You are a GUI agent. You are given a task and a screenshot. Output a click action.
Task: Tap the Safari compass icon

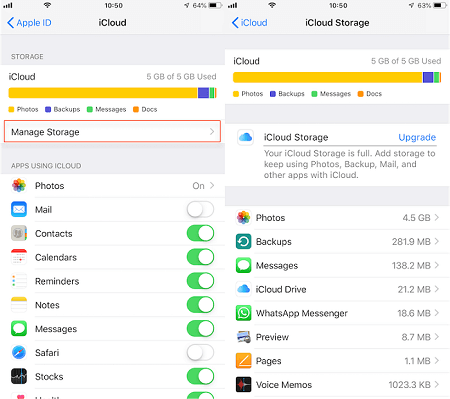pos(19,352)
